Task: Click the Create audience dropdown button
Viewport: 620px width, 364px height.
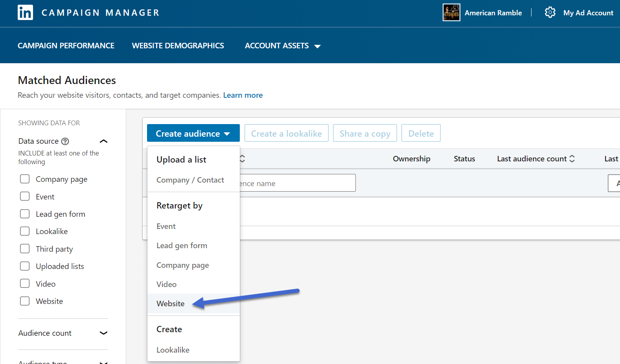Action: [x=193, y=133]
